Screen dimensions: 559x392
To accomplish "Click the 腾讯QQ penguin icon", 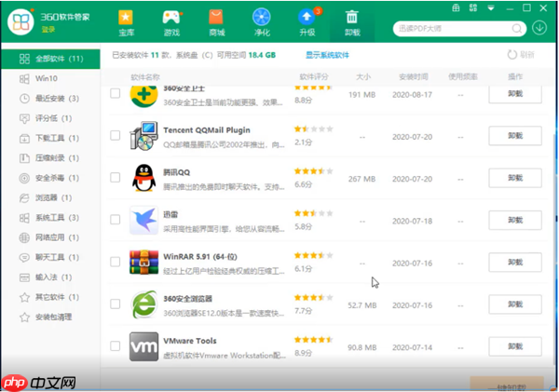I will pyautogui.click(x=143, y=178).
